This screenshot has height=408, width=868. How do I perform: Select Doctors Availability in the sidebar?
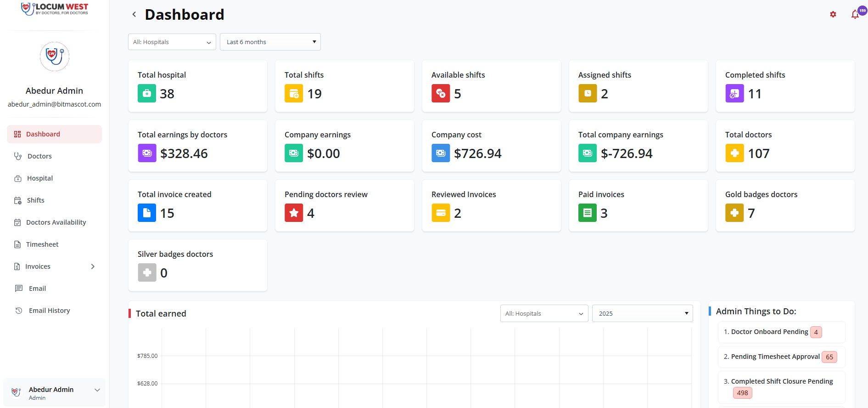click(56, 222)
